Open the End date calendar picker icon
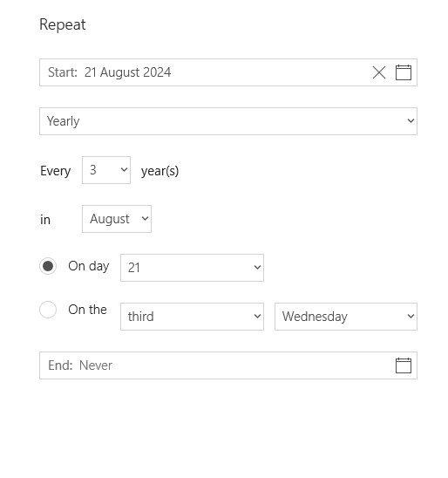 [x=404, y=365]
